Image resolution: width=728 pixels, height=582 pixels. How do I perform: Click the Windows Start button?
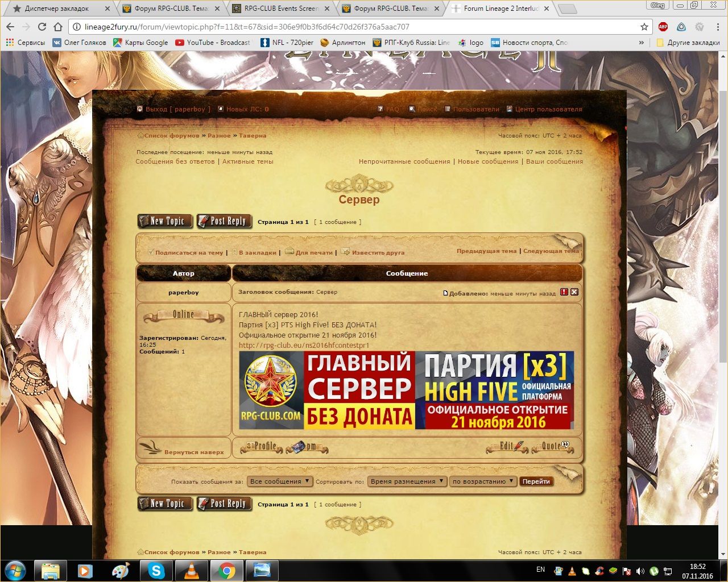[x=15, y=570]
